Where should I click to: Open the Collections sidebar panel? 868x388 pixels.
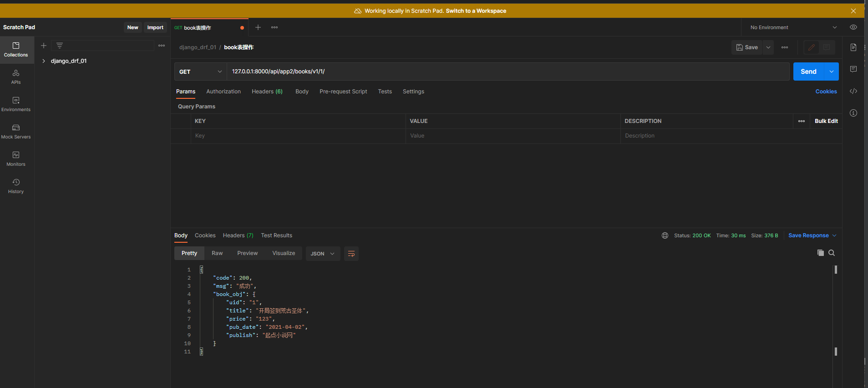(x=16, y=50)
